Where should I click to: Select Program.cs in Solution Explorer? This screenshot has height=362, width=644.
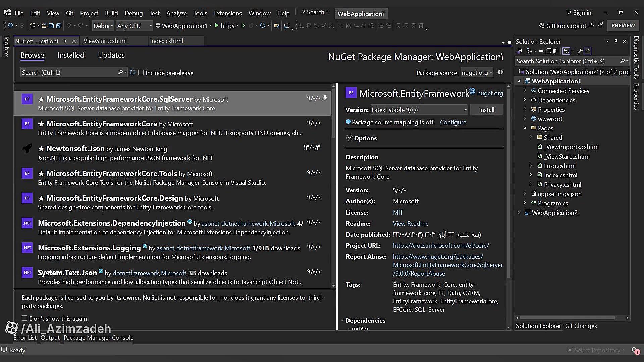point(552,203)
